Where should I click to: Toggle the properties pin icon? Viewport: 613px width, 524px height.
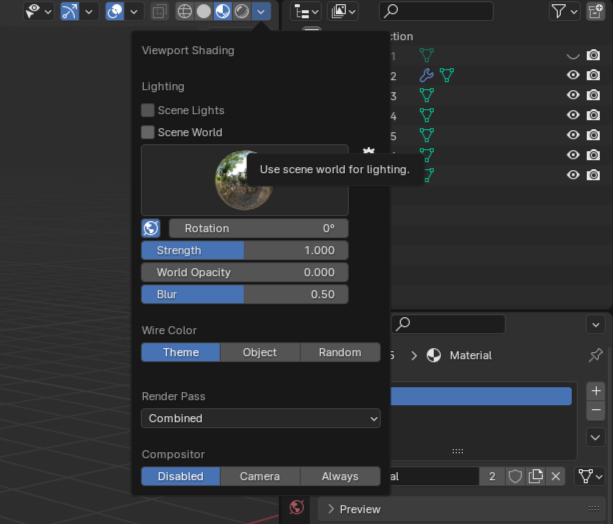click(595, 355)
